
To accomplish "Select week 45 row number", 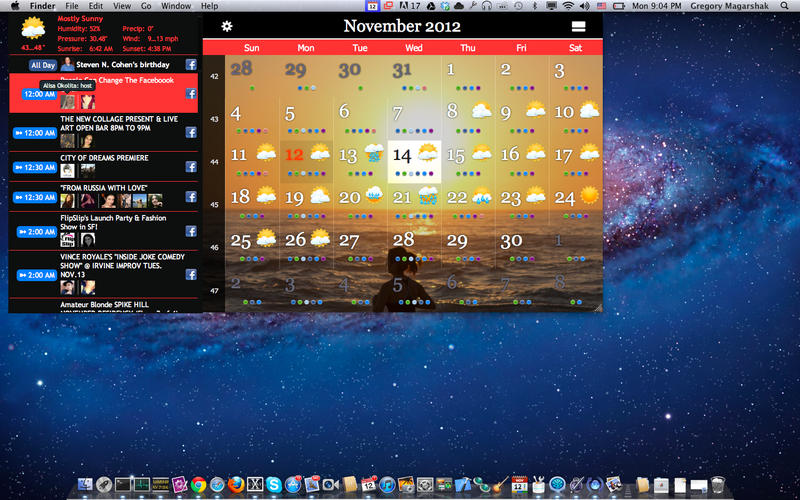I will click(213, 204).
